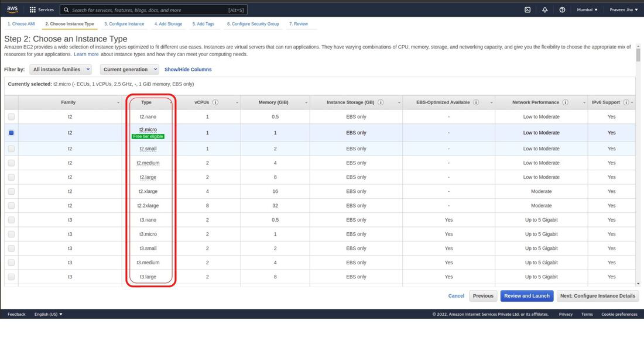This screenshot has height=362, width=644.
Task: Launch the CloudShell icon in top bar
Action: (x=527, y=10)
